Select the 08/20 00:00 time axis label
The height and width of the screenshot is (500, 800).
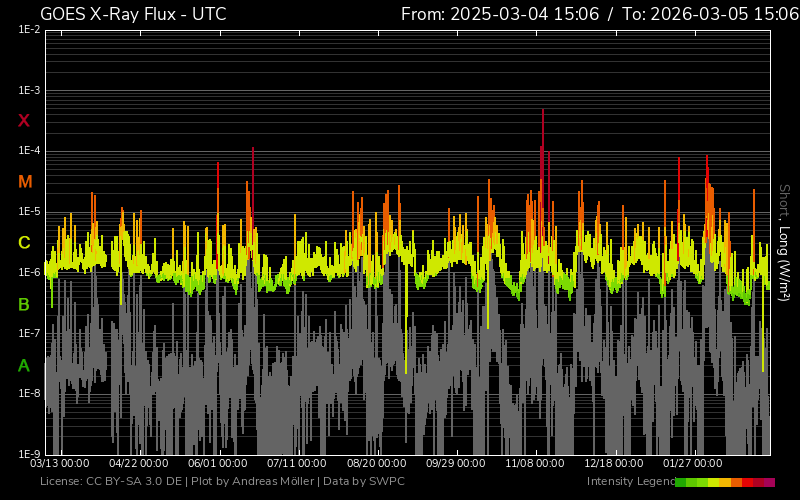coord(376,463)
